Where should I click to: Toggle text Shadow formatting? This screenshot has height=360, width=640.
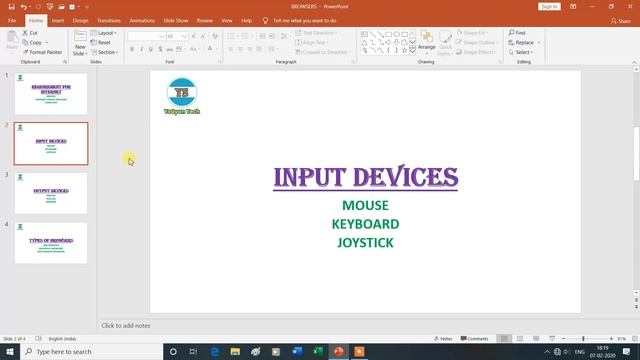click(160, 49)
